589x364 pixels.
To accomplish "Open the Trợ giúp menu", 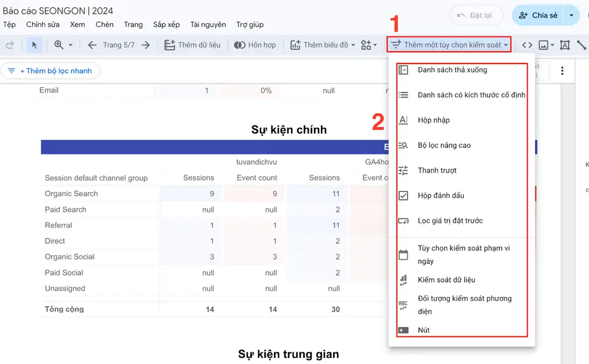I will pos(250,25).
